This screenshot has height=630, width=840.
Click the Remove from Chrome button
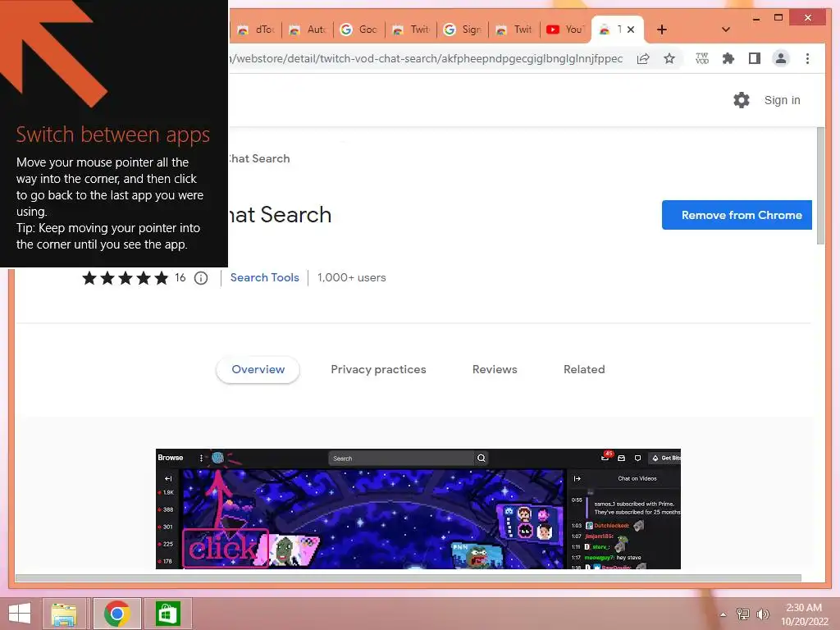click(737, 215)
